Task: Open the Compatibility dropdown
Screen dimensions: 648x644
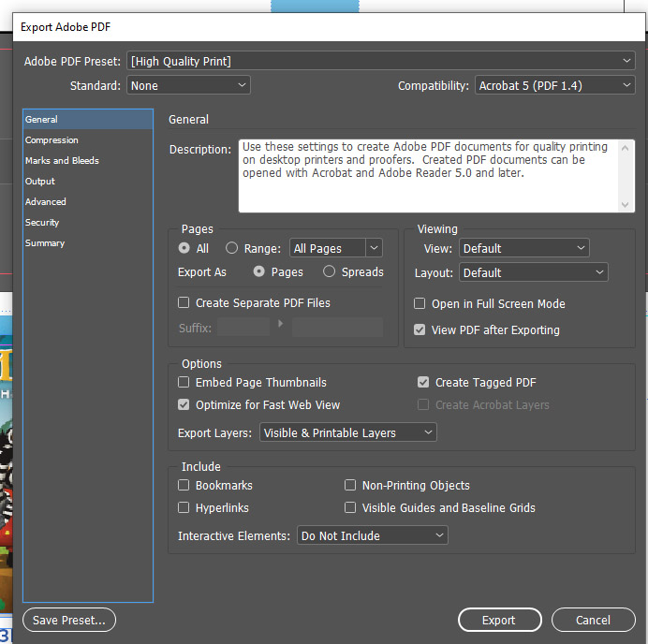Action: [554, 85]
